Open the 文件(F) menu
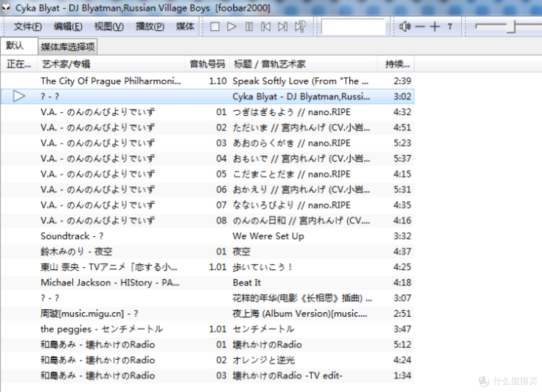The height and width of the screenshot is (392, 542). tap(28, 26)
